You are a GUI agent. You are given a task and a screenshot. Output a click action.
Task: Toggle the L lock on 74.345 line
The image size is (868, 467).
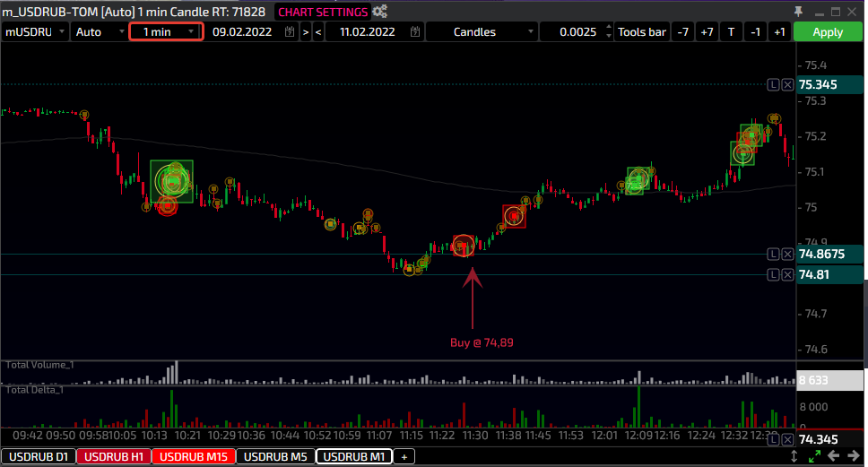pyautogui.click(x=773, y=439)
